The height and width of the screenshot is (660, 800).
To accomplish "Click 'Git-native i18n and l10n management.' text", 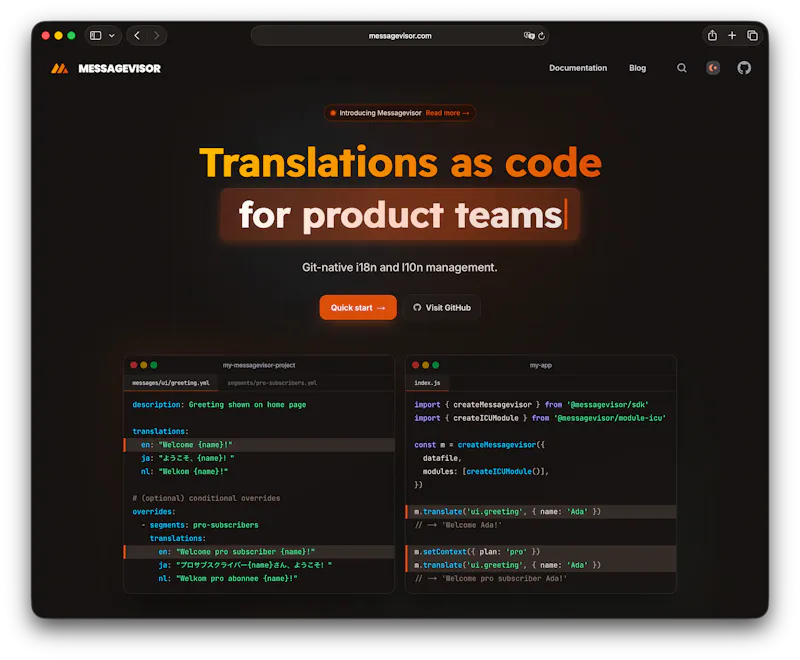I will (x=399, y=267).
